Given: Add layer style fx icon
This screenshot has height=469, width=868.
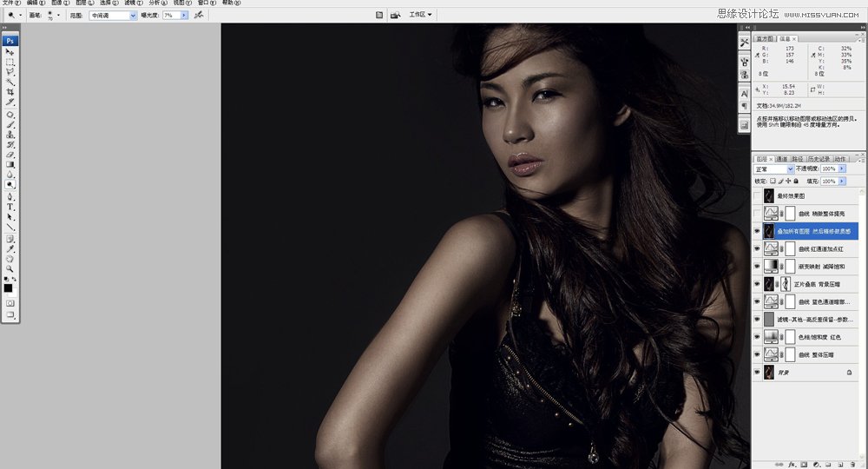Looking at the screenshot, I should pos(792,465).
